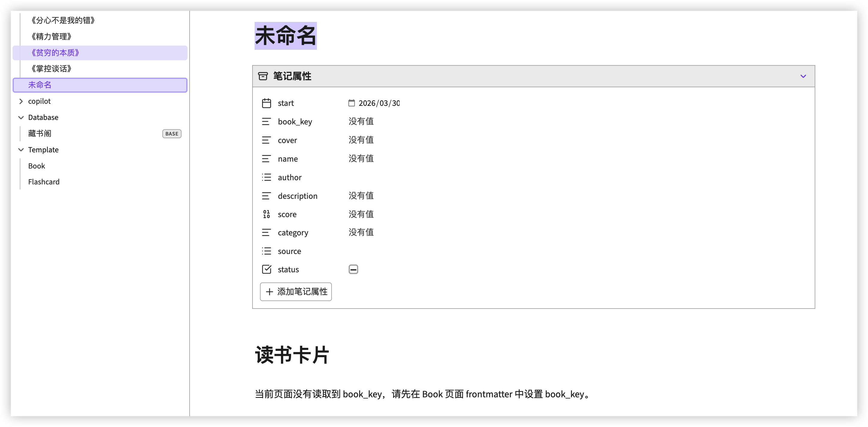
Task: Click the empty description value field
Action: point(361,196)
